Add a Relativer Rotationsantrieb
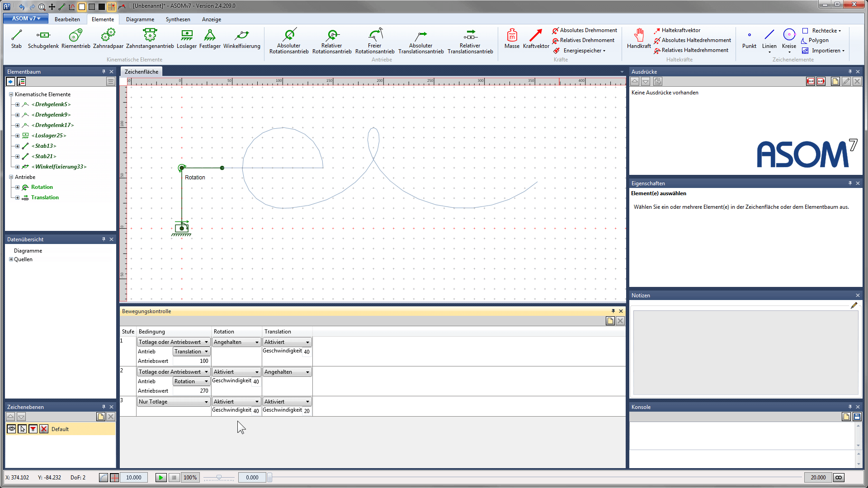The image size is (868, 488). [x=332, y=42]
